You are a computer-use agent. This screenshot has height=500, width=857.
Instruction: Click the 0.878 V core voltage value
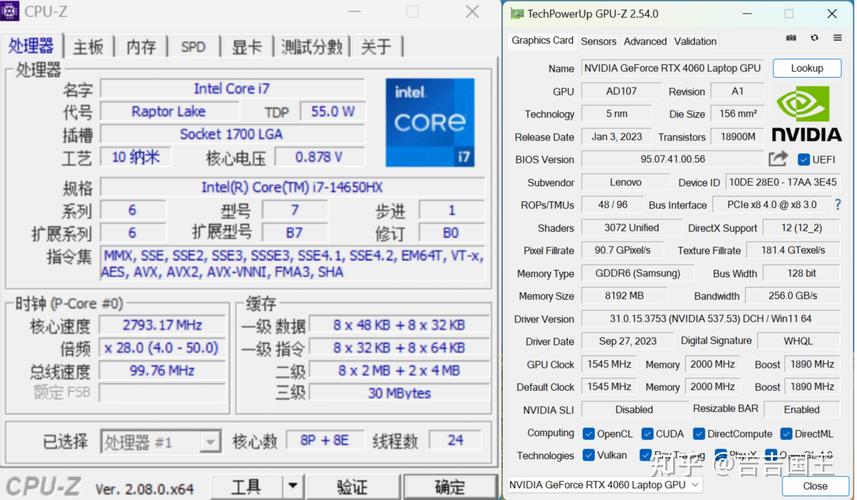click(x=319, y=157)
